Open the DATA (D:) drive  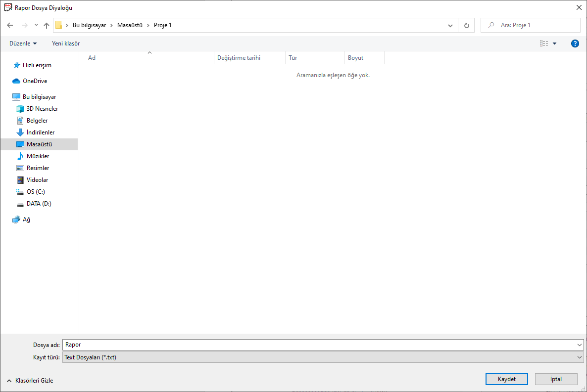click(39, 204)
